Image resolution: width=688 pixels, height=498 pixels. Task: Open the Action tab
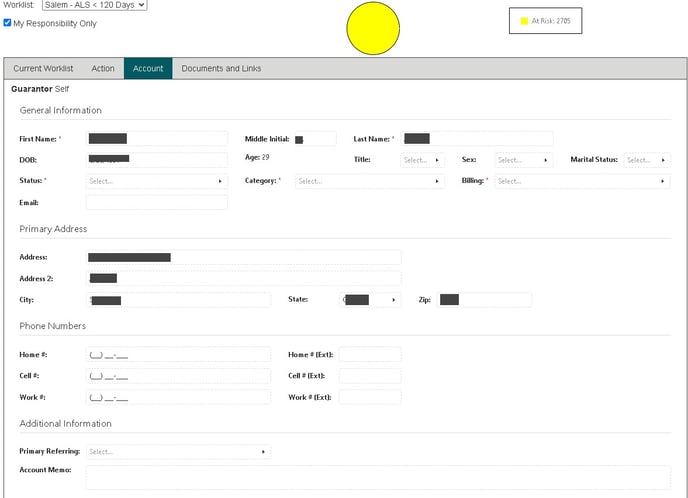103,69
